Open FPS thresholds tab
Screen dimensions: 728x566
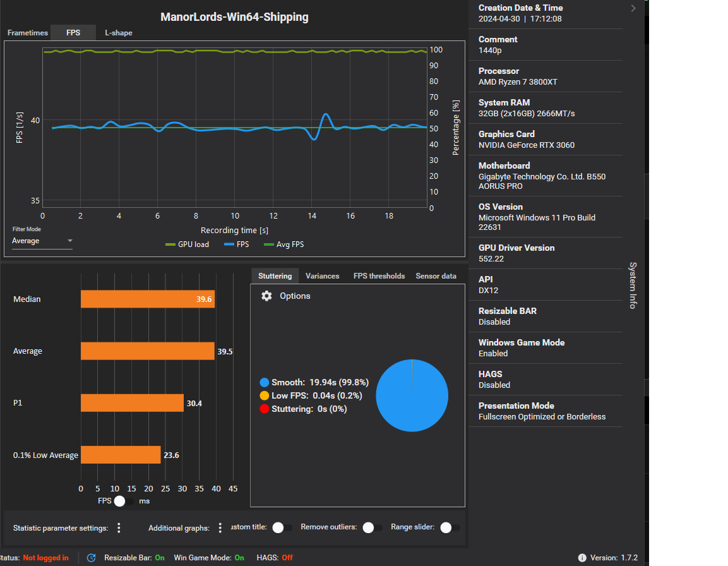click(x=379, y=276)
